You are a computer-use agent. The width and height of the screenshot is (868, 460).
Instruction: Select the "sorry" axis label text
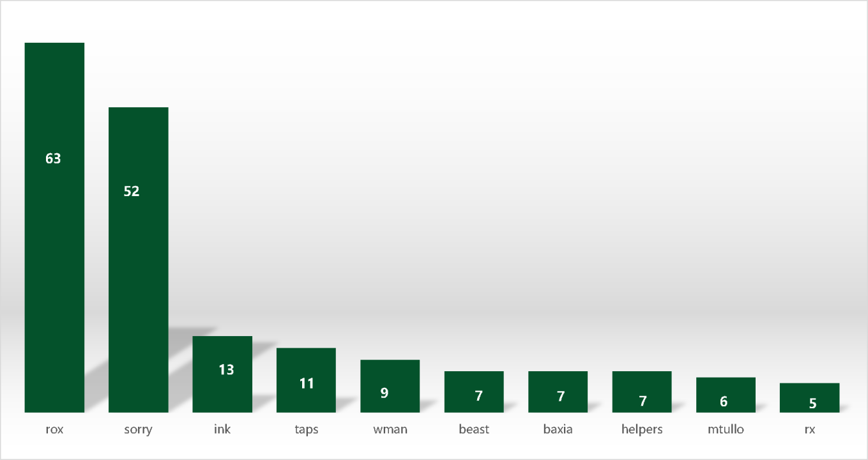(x=138, y=429)
